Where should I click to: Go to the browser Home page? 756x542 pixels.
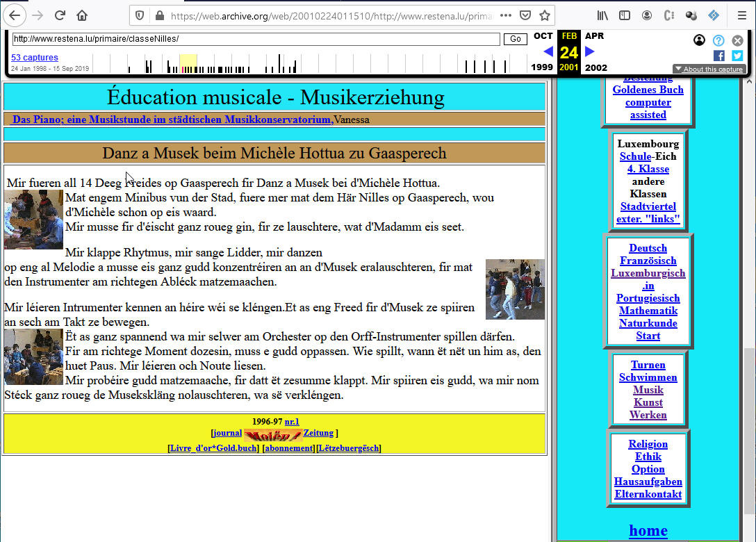pos(82,15)
